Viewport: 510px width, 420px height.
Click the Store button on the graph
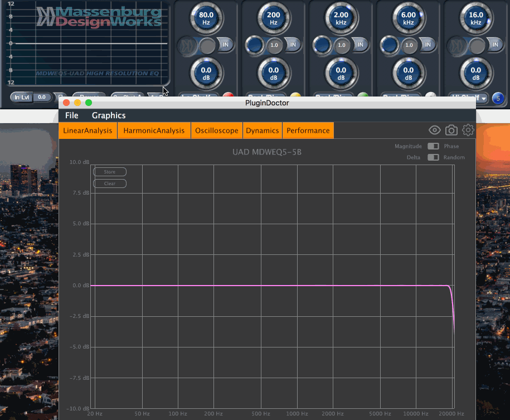(x=110, y=172)
